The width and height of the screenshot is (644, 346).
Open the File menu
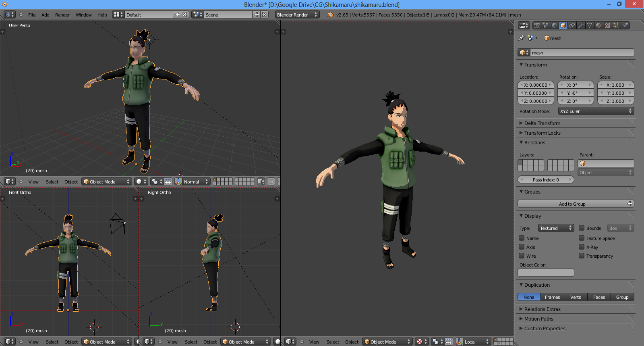coord(32,15)
